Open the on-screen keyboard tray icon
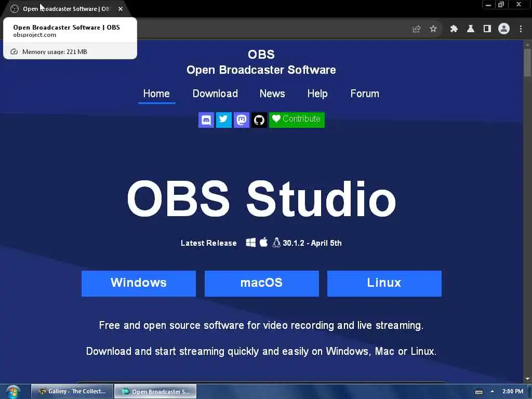Viewport: 532px width, 399px height. point(478,392)
